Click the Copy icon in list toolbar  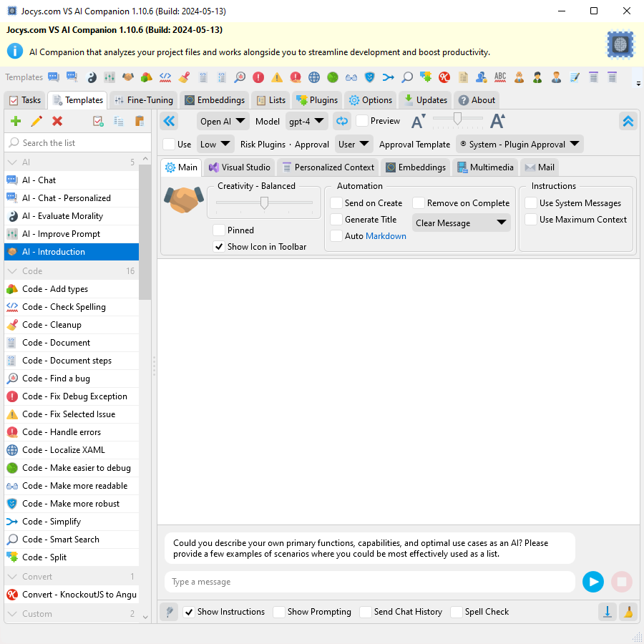point(119,121)
